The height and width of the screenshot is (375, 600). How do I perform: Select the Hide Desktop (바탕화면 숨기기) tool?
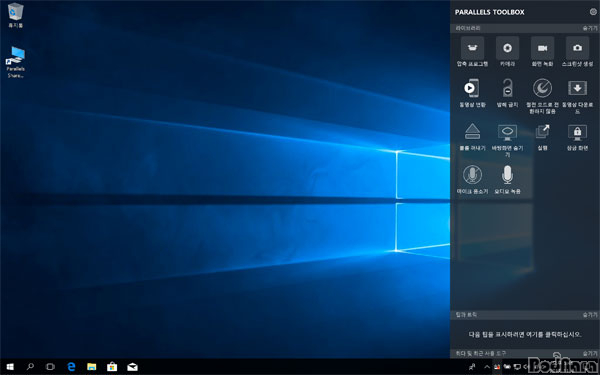click(x=507, y=140)
